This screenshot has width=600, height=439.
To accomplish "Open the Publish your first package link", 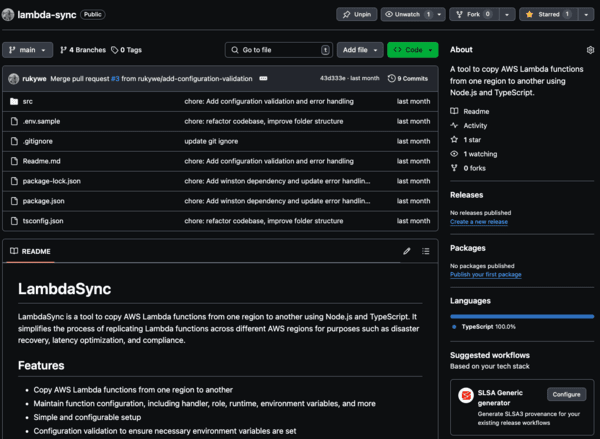I will [x=486, y=275].
